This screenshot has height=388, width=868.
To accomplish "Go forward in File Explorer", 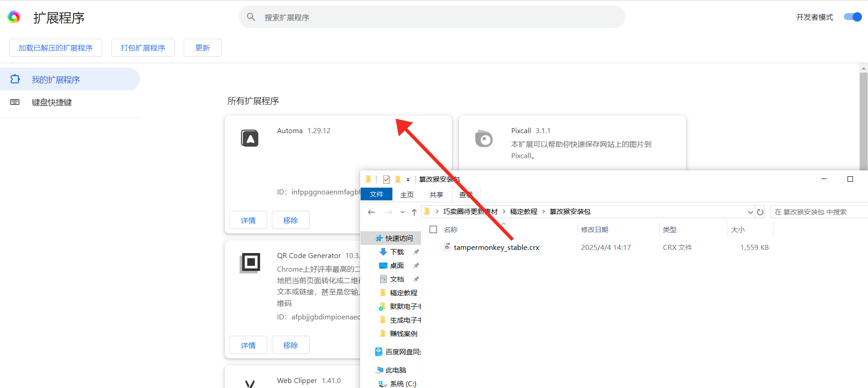I will (388, 212).
